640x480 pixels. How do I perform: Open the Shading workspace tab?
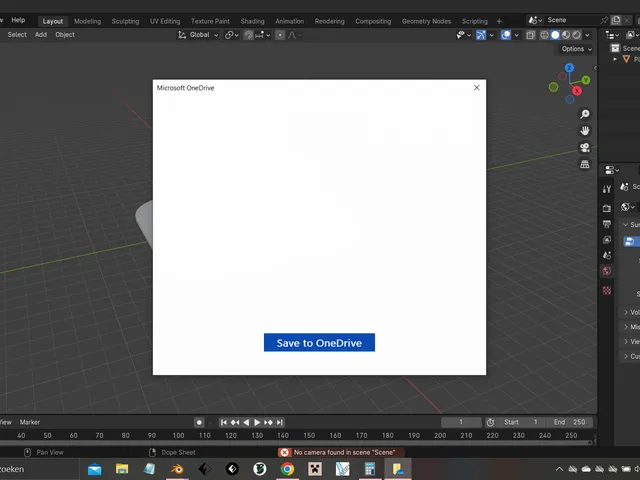(x=252, y=21)
